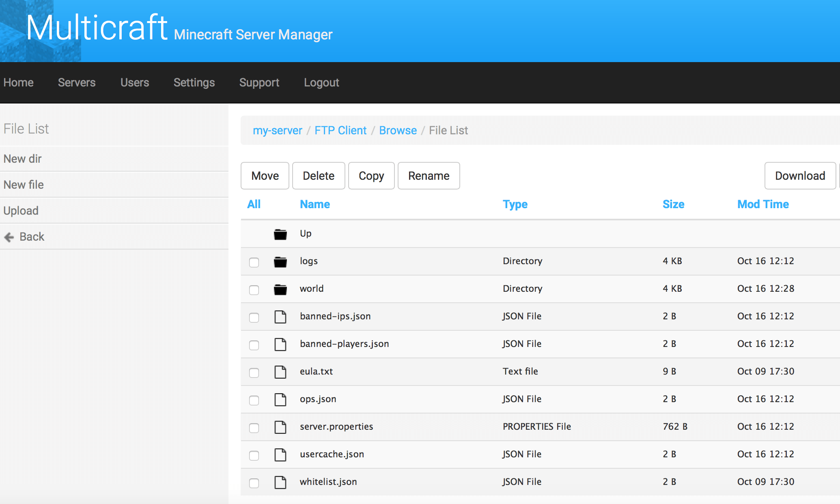Tick the ops.json checkbox
The height and width of the screenshot is (504, 840).
point(254,400)
